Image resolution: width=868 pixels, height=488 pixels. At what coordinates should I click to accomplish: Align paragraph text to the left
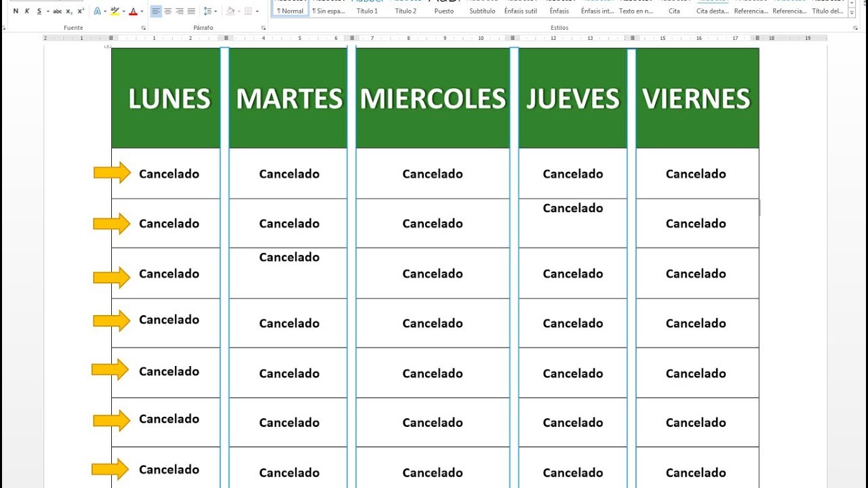point(156,12)
